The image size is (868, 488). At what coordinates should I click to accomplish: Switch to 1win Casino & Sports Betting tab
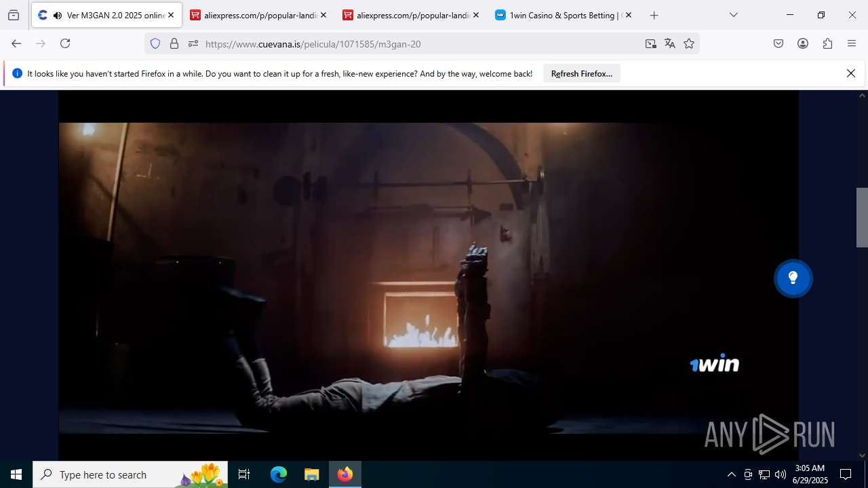pyautogui.click(x=564, y=15)
